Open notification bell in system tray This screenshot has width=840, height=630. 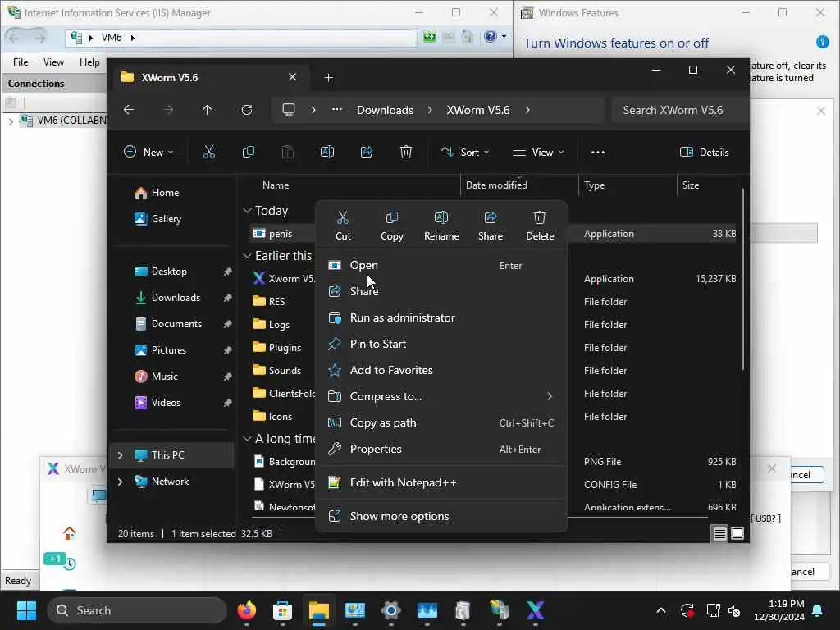(818, 610)
